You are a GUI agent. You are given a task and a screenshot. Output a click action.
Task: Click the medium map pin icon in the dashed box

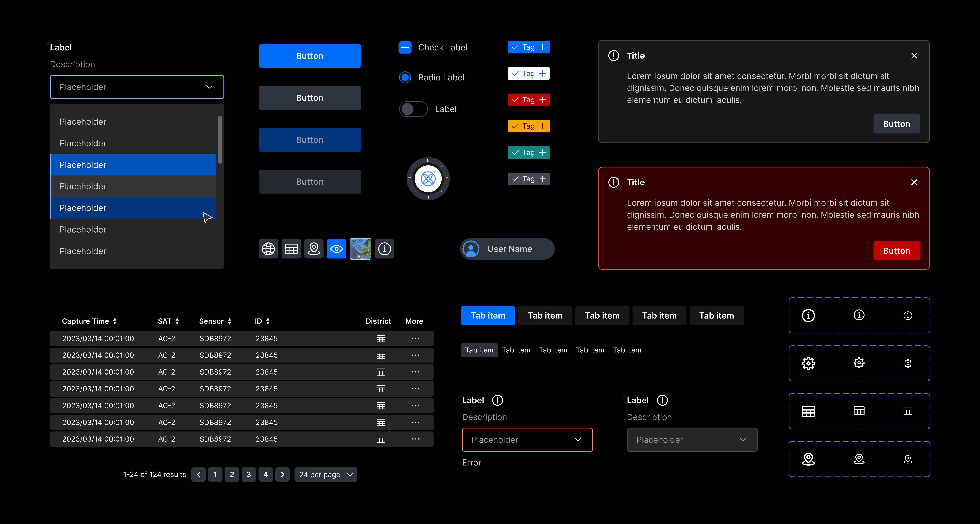(x=859, y=459)
